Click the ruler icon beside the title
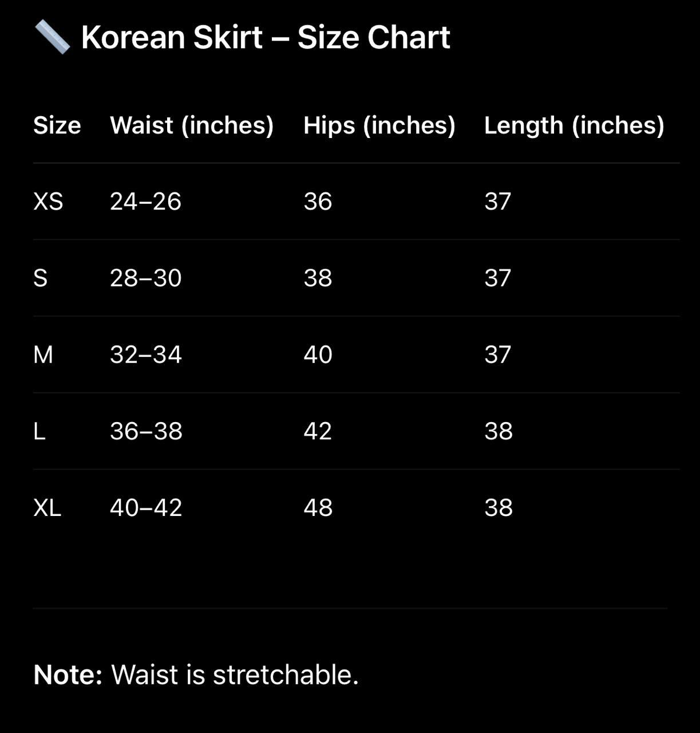The image size is (700, 733). (52, 37)
